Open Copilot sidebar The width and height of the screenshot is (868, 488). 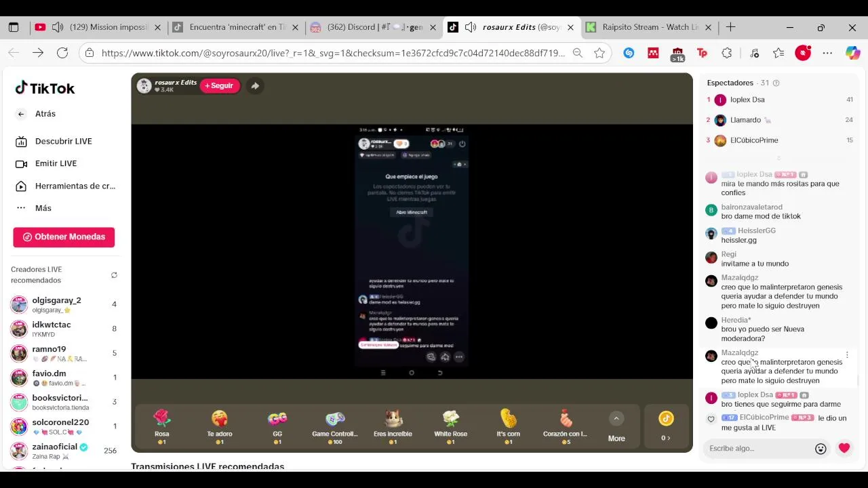852,53
